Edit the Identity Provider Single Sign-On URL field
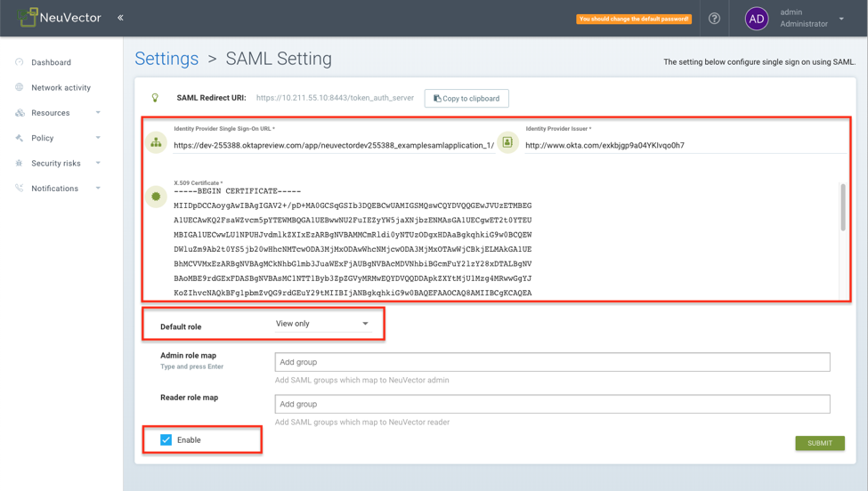This screenshot has width=868, height=491. click(x=334, y=145)
